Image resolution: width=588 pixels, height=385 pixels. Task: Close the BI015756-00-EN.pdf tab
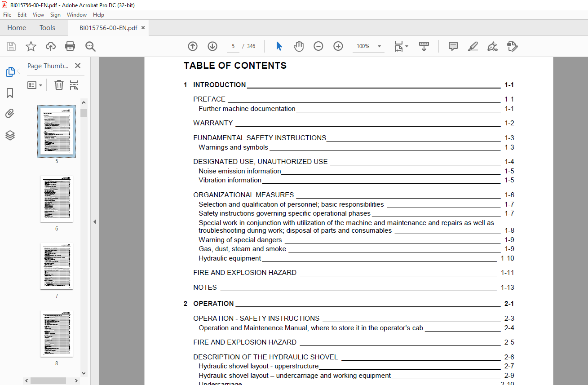pos(143,28)
